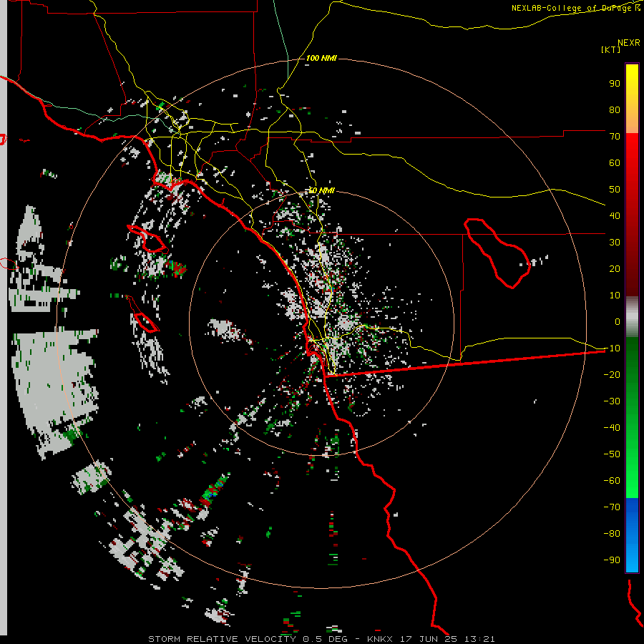Select the -90 value on the velocity scale
644x644 pixels.
(x=612, y=560)
